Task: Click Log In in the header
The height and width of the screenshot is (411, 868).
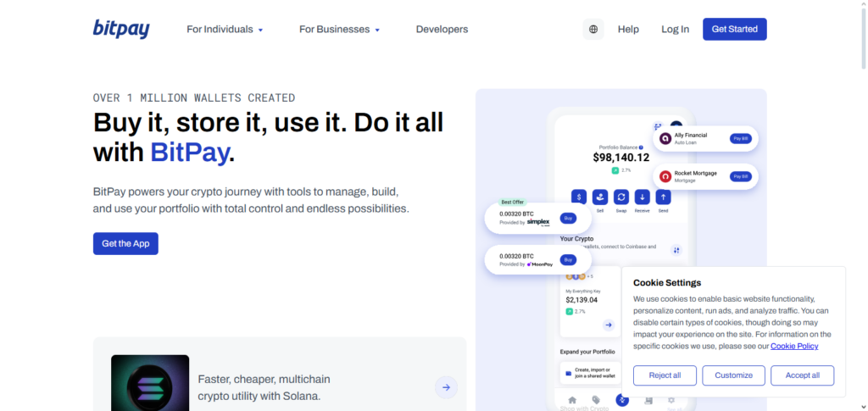Action: point(675,30)
